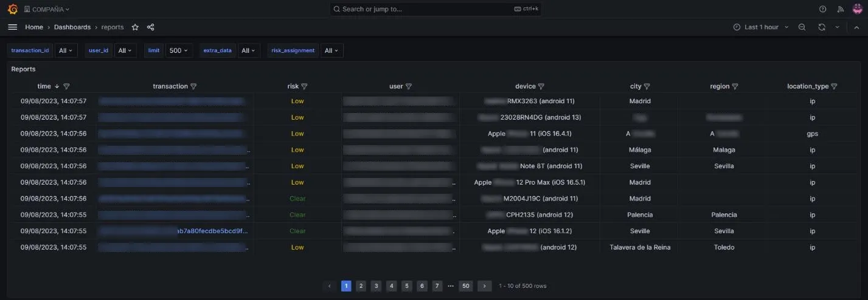Sort by the device column header
Screen dimensions: 868x300
526,86
